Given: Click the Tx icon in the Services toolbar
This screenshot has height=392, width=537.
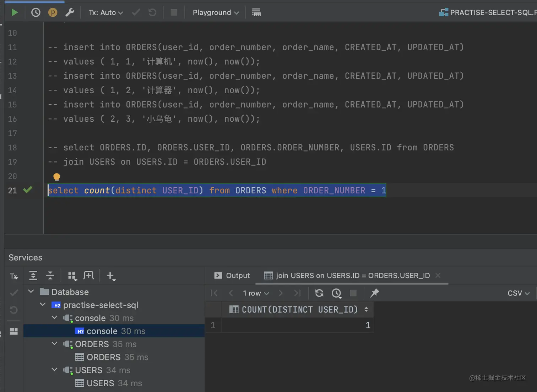Looking at the screenshot, I should pyautogui.click(x=14, y=276).
